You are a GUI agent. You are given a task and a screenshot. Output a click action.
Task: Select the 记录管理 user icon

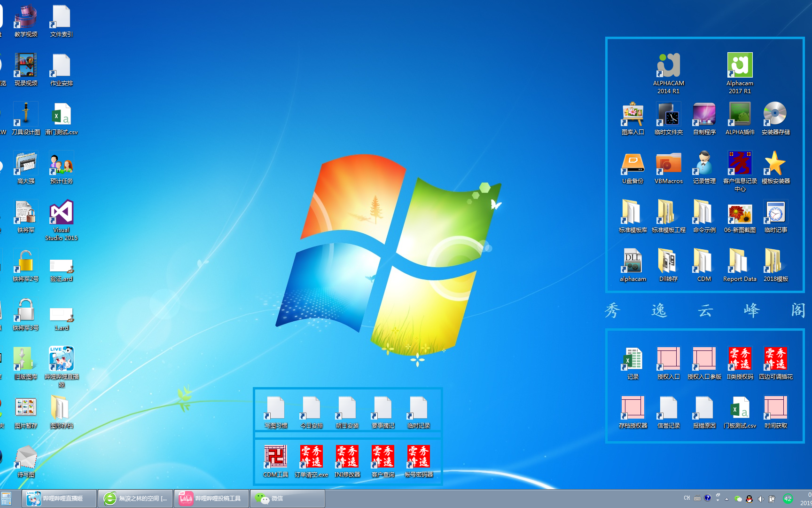pos(704,167)
